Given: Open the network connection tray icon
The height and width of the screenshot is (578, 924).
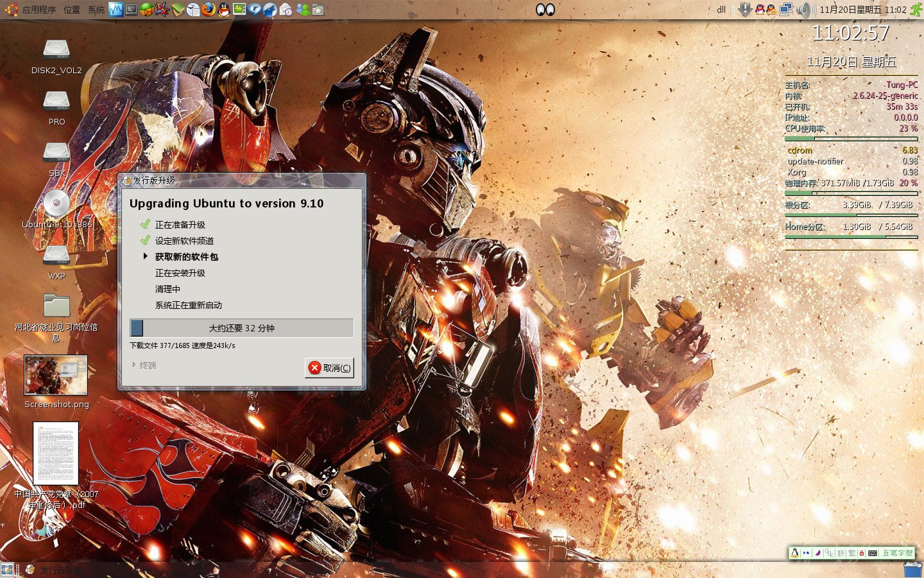Looking at the screenshot, I should click(x=786, y=10).
